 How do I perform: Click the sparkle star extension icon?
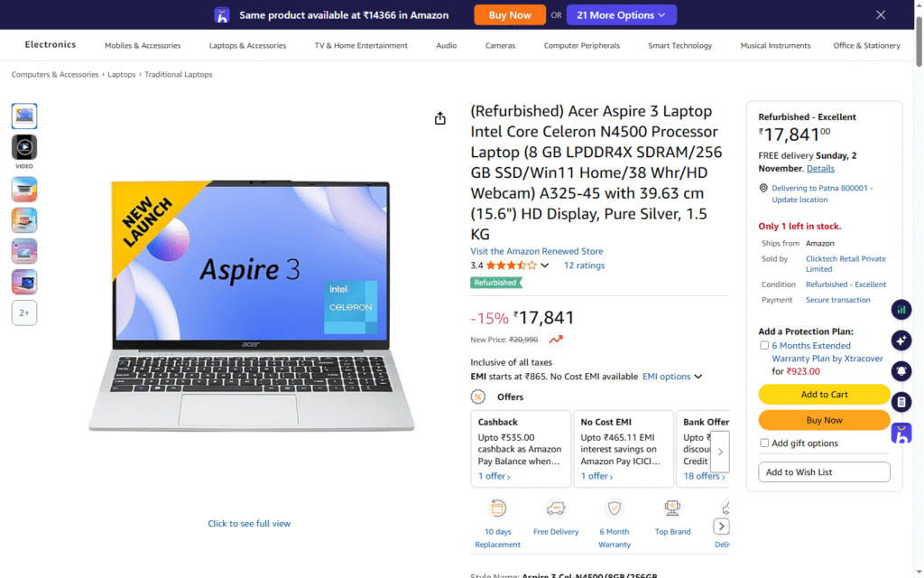click(901, 340)
